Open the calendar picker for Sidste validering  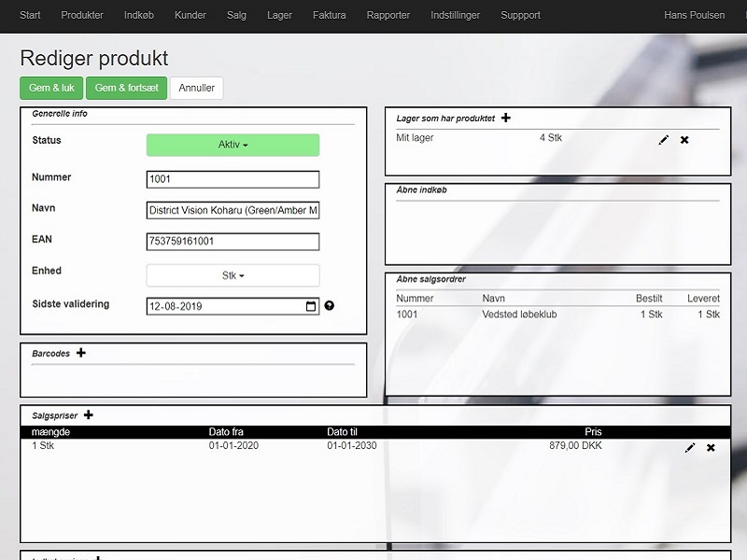311,306
